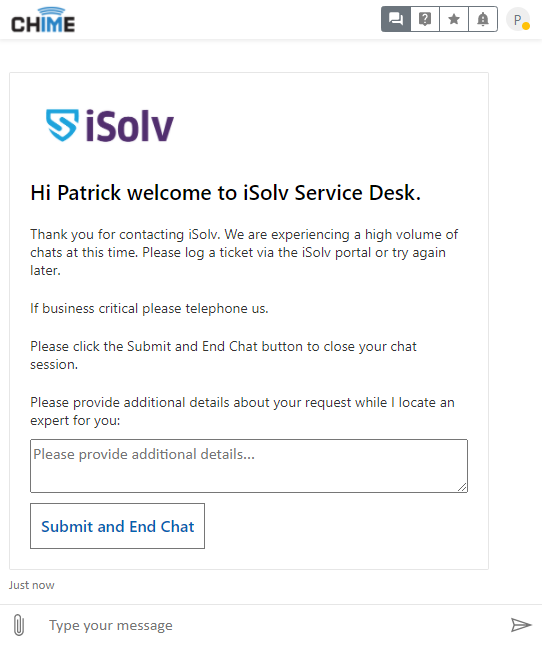This screenshot has height=645, width=542.
Task: Click the Just now timestamp
Action: click(32, 585)
